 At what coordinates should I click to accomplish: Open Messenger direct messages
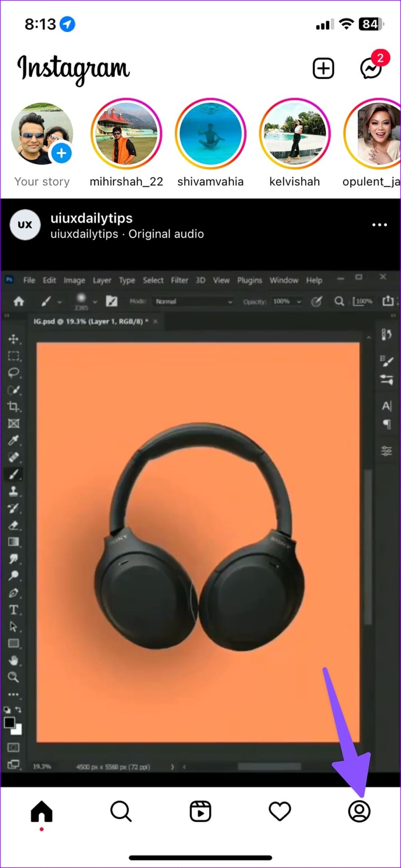click(x=371, y=69)
